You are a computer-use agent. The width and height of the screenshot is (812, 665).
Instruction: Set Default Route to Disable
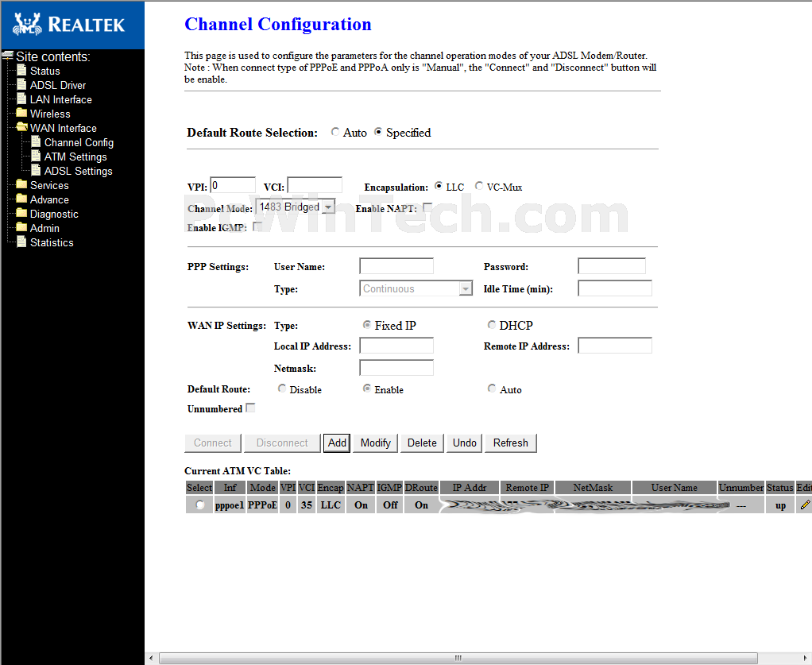click(x=282, y=389)
